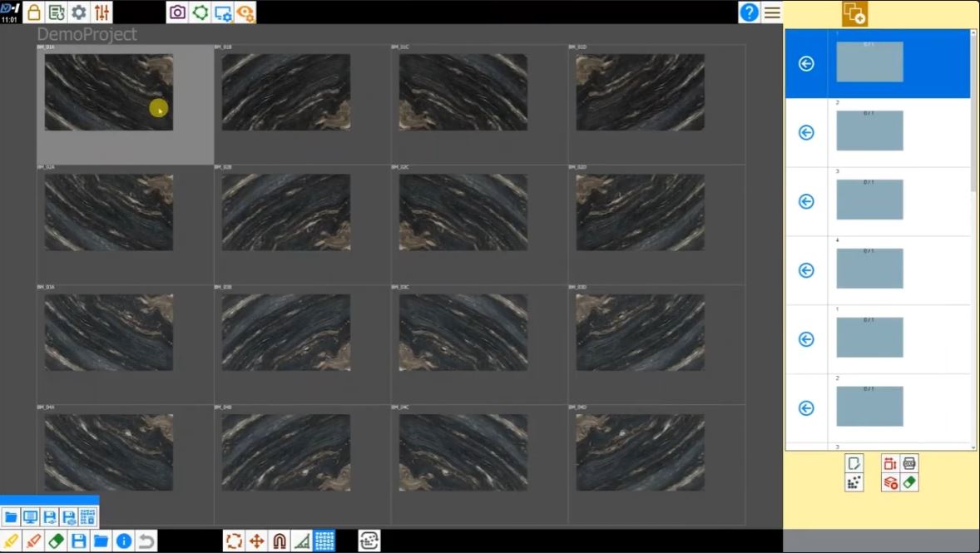Select the orange rotate tool
The width and height of the screenshot is (980, 553).
coord(235,541)
